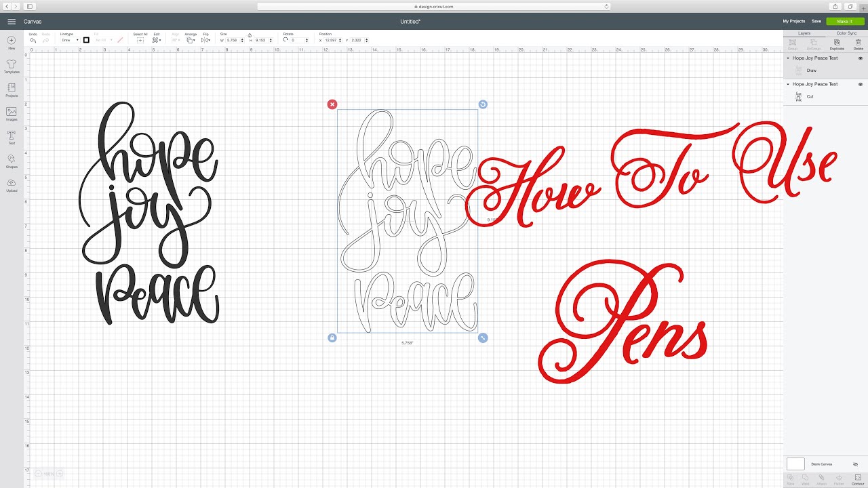The width and height of the screenshot is (868, 488).
Task: Save the project
Action: tap(816, 22)
